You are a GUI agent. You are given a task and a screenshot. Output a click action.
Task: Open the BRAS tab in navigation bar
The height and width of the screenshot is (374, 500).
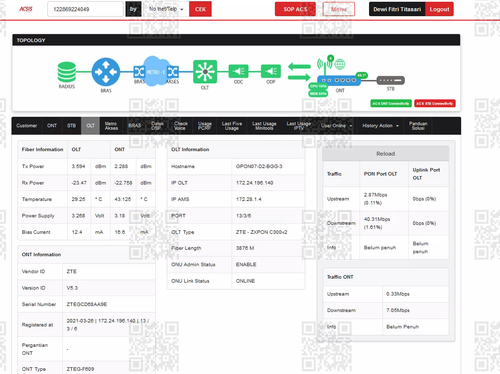pyautogui.click(x=135, y=126)
